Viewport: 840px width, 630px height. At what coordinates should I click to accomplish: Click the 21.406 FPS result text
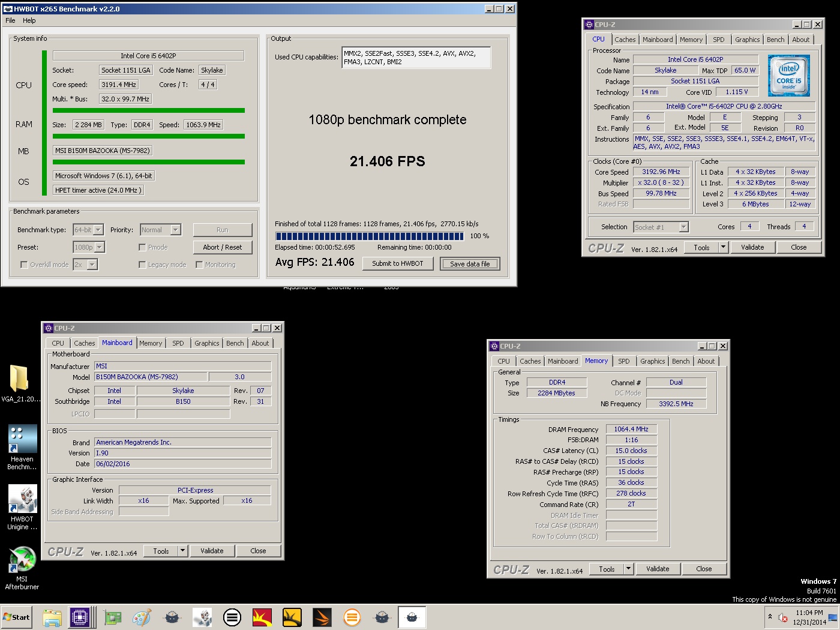tap(388, 161)
